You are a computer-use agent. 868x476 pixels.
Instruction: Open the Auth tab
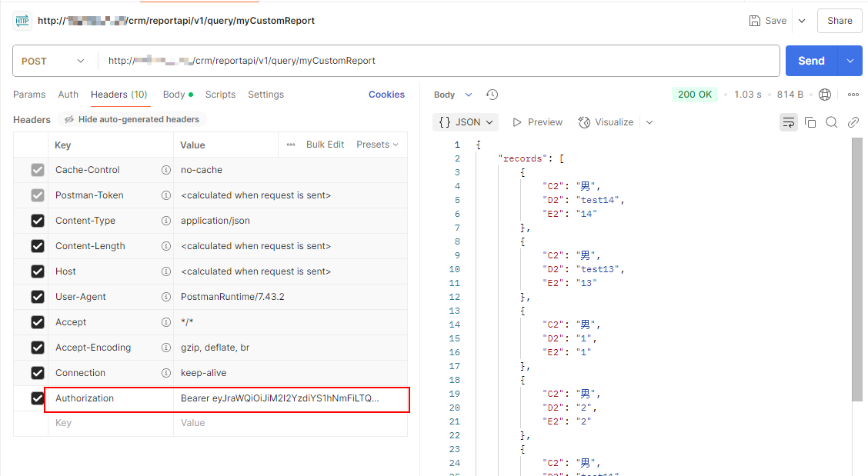68,95
